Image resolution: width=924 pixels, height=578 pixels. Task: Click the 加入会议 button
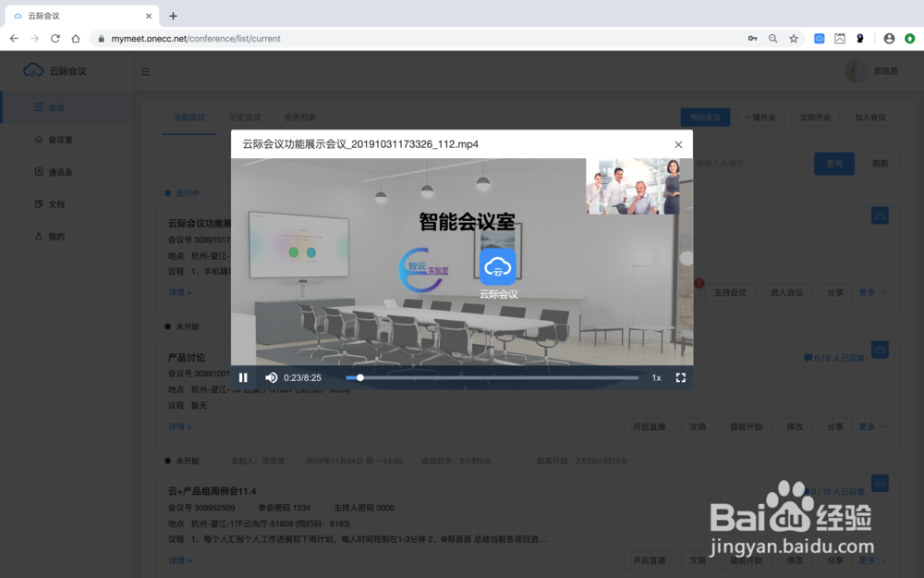click(x=869, y=117)
